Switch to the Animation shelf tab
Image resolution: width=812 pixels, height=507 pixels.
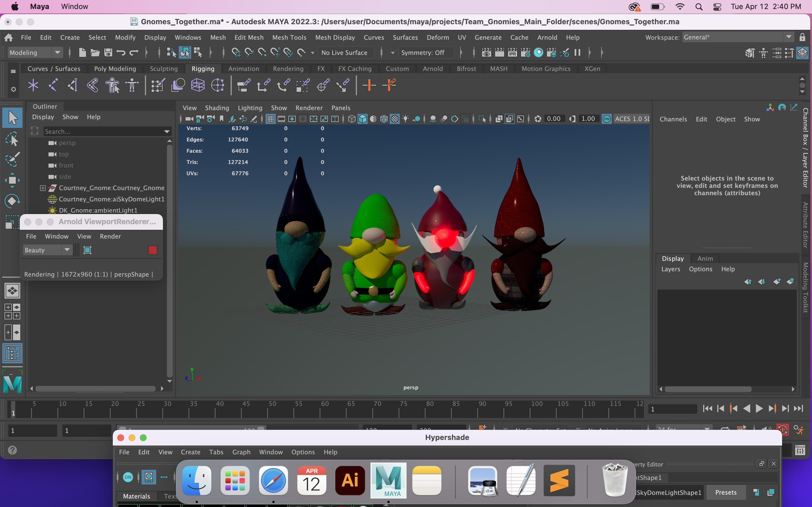pos(244,69)
